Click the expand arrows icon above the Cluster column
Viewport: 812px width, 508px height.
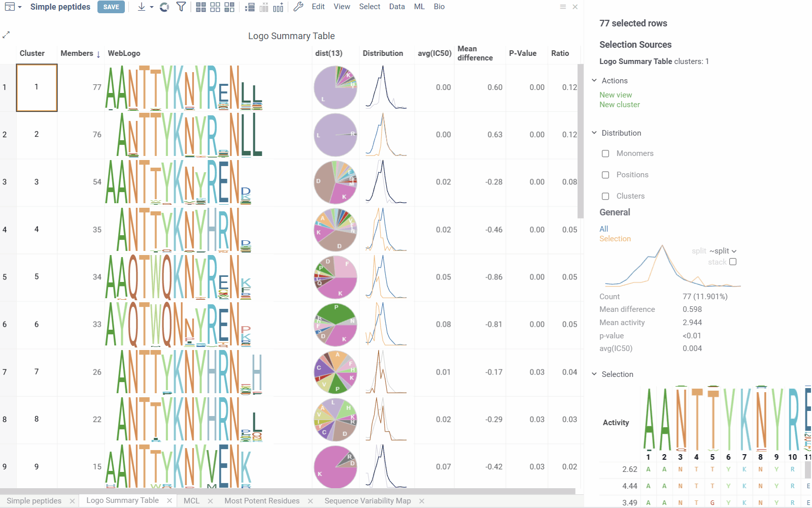pos(6,35)
